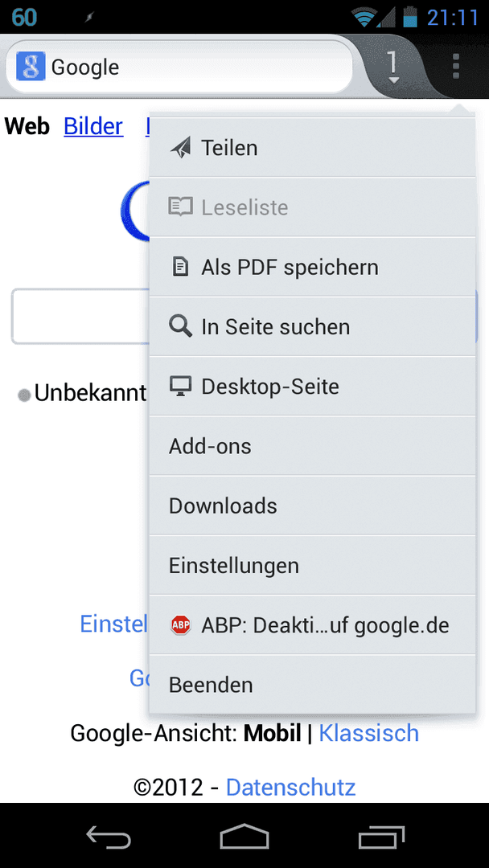This screenshot has width=489, height=868.
Task: Tap the three-dot overflow menu icon
Action: (456, 67)
